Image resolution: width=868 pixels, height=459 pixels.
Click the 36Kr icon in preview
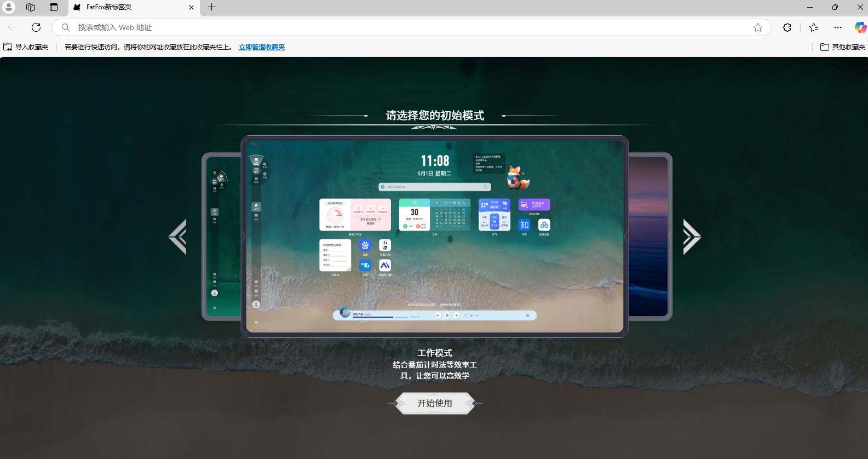[x=365, y=265]
